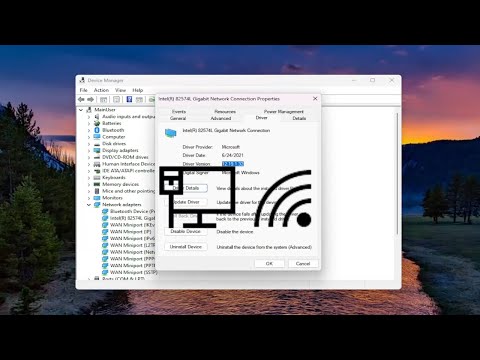Image resolution: width=480 pixels, height=360 pixels.
Task: Switch to the Advanced tab
Action: pyautogui.click(x=221, y=118)
